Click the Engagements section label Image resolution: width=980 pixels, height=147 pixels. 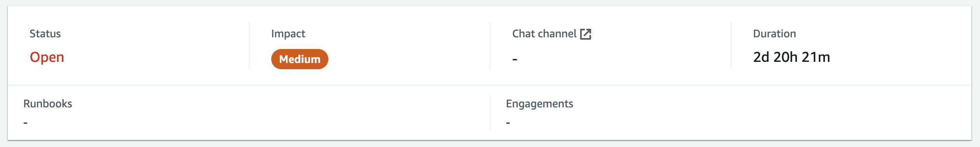click(539, 104)
